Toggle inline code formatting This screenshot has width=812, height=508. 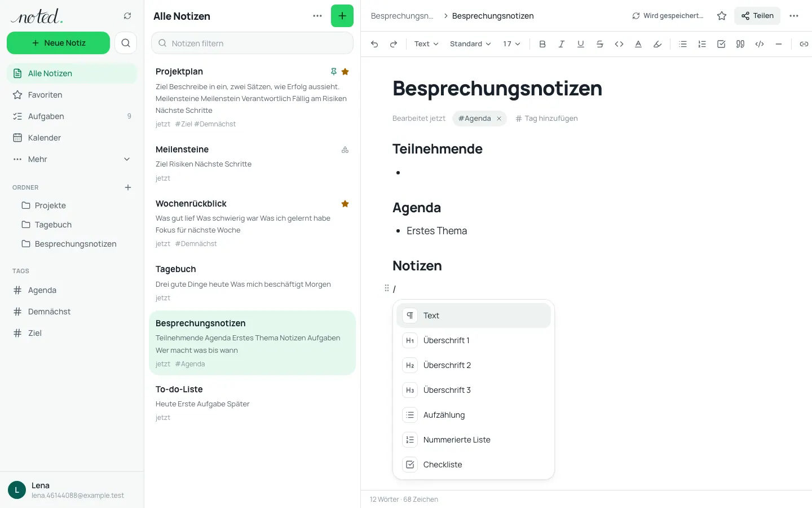[619, 44]
